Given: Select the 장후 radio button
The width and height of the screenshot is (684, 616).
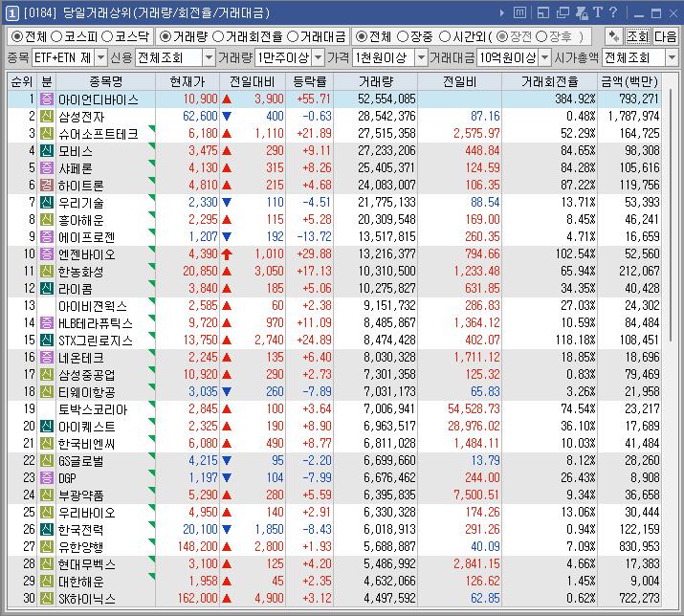Looking at the screenshot, I should (x=541, y=36).
